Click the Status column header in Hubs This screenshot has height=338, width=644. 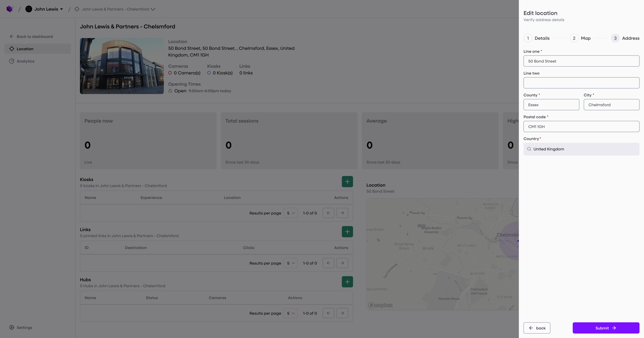coord(152,298)
